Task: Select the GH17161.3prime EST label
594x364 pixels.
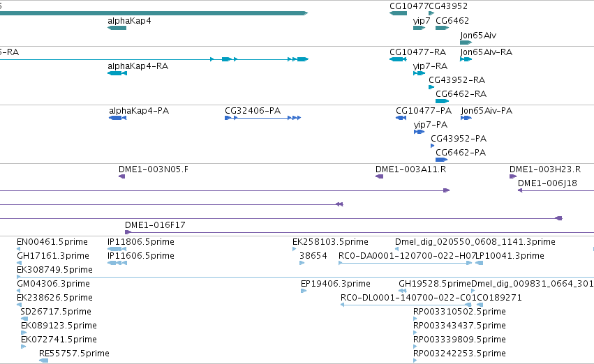Action: click(53, 256)
